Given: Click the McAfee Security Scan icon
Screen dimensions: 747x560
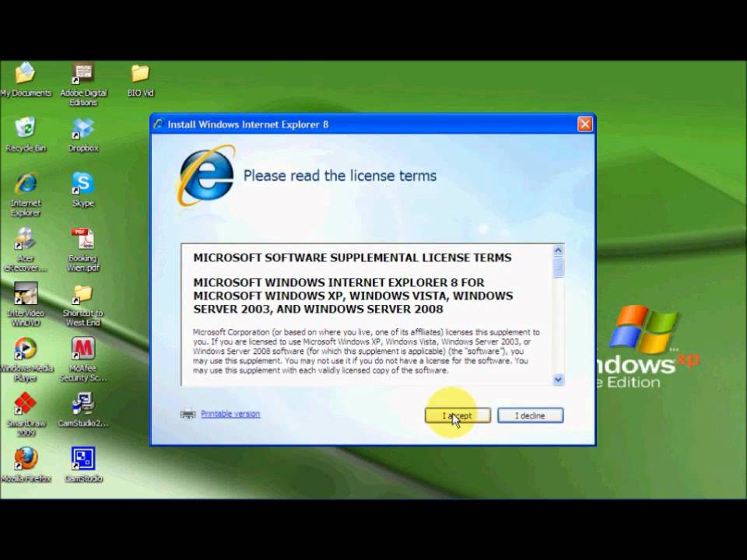Looking at the screenshot, I should (83, 359).
